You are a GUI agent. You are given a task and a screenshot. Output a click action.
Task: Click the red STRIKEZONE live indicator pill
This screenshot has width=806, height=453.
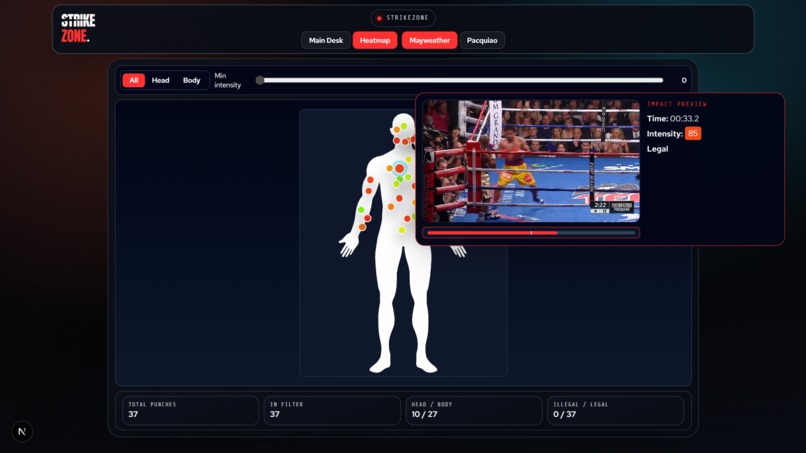[403, 18]
